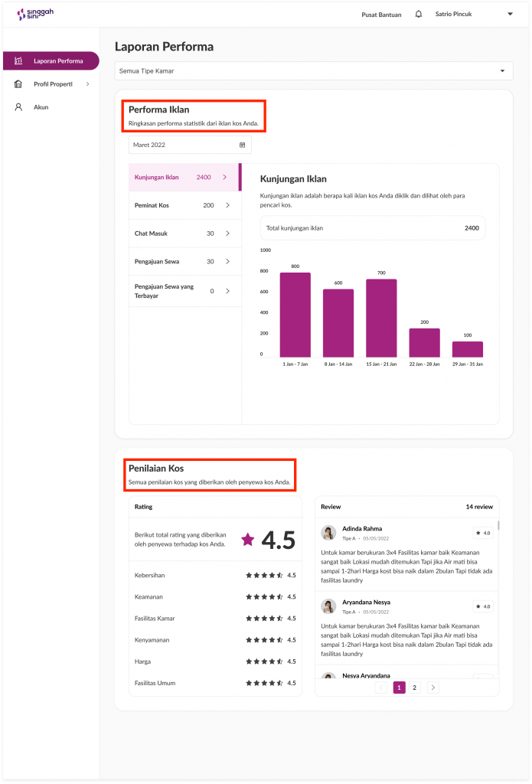
Task: Expand the Profil Properti submenu chevron
Action: click(x=87, y=83)
